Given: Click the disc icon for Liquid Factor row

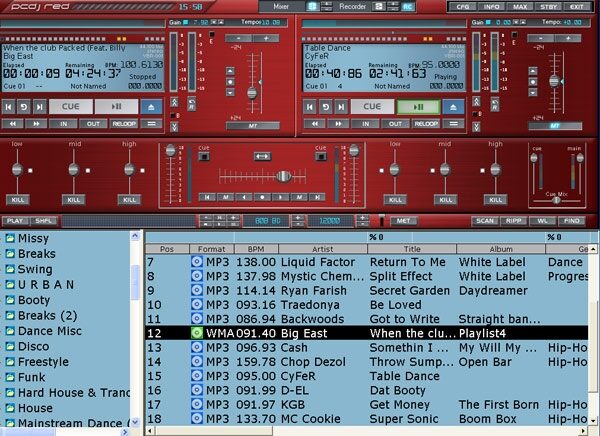Looking at the screenshot, I should click(x=197, y=262).
